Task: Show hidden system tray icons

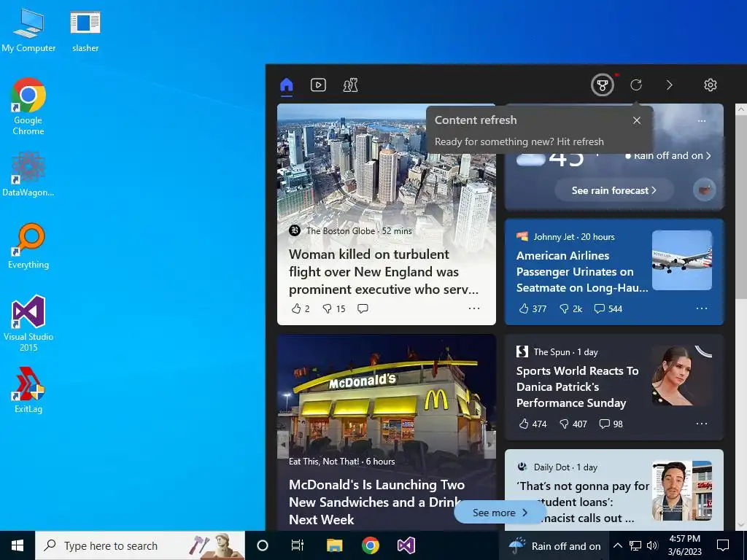Action: [617, 545]
